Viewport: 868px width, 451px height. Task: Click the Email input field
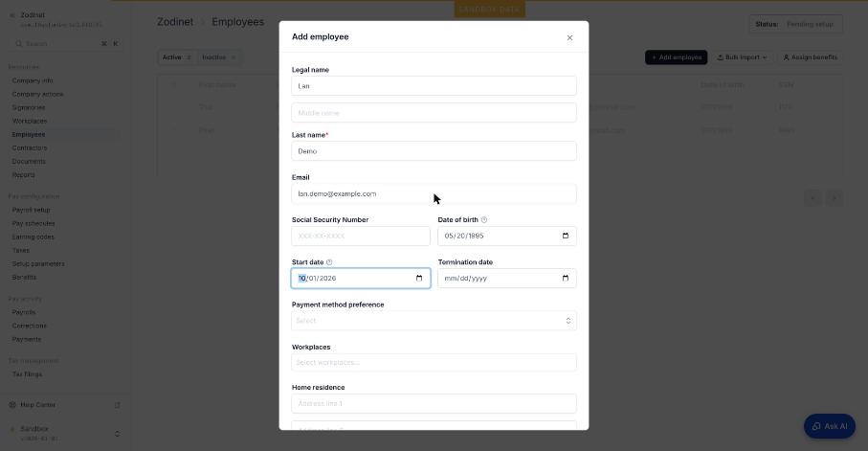click(434, 193)
